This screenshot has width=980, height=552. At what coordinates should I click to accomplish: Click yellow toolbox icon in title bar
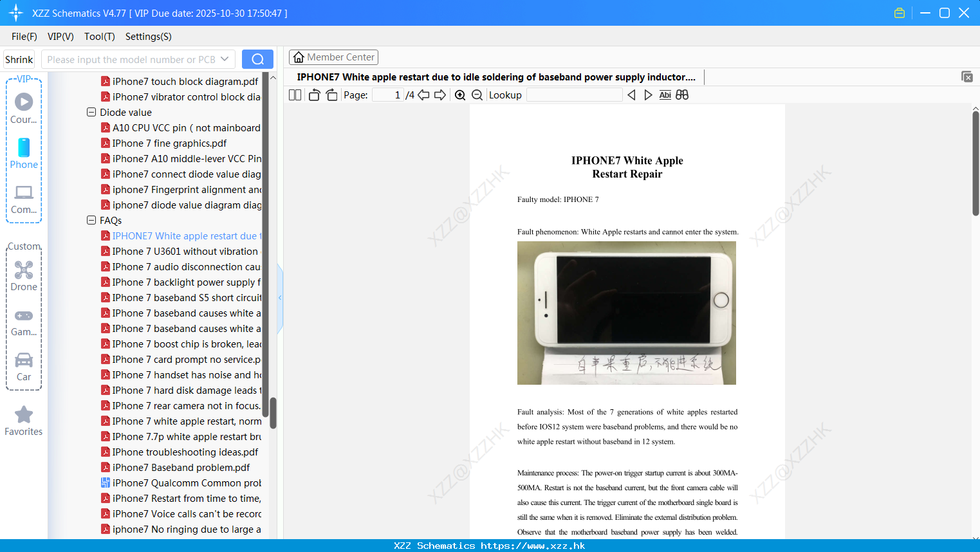coord(900,13)
